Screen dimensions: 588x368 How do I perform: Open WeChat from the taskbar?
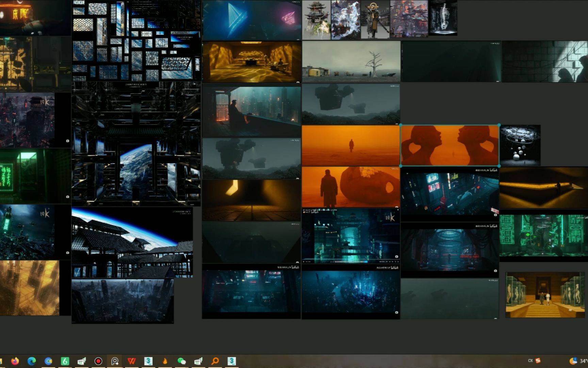click(x=182, y=361)
